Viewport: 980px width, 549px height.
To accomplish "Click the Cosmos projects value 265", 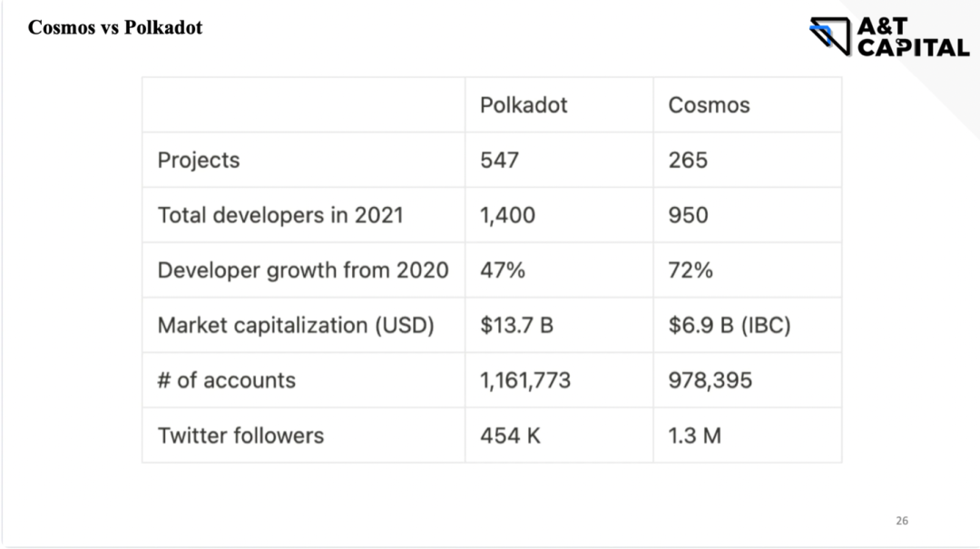I will pos(688,161).
